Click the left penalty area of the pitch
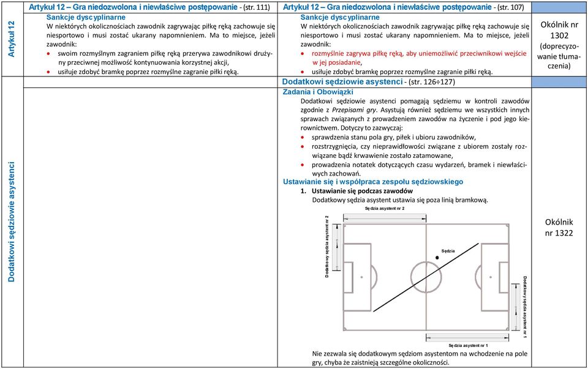Image resolution: width=588 pixels, height=369 pixels. 357,277
